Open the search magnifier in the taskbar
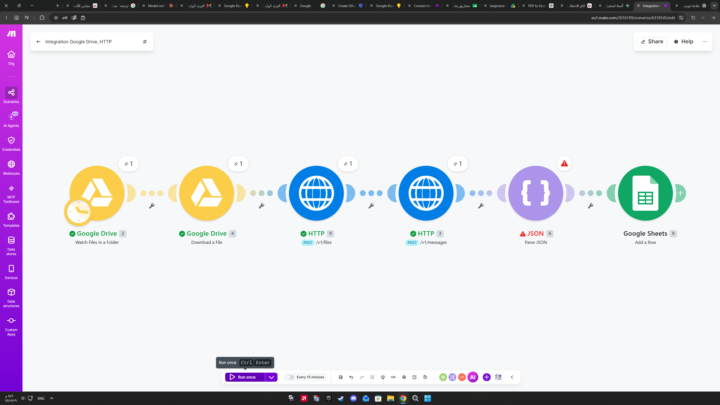The image size is (720, 405). [x=415, y=399]
